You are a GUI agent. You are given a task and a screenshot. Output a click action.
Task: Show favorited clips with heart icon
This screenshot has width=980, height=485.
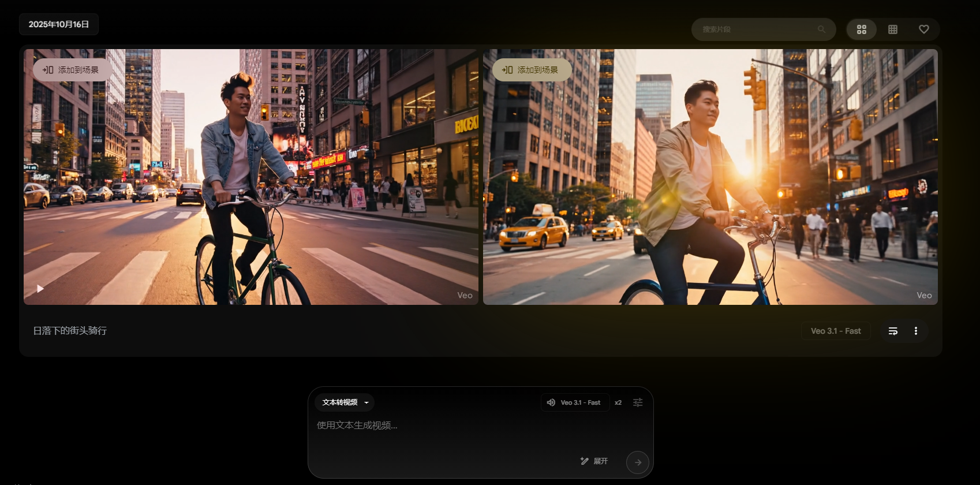tap(924, 29)
